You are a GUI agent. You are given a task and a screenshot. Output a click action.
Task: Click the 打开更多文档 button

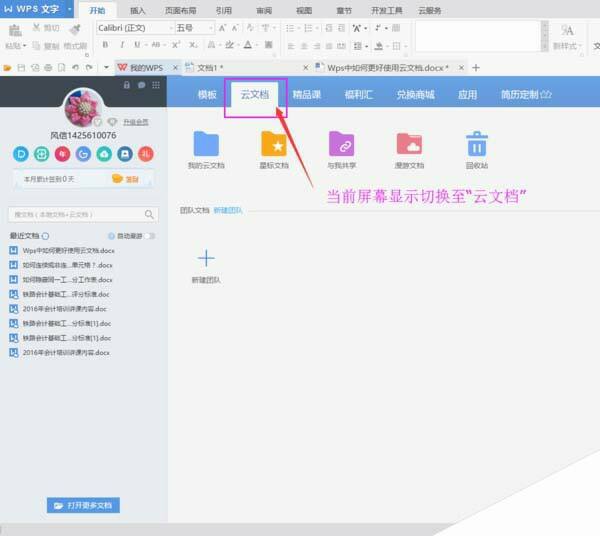pos(83,505)
